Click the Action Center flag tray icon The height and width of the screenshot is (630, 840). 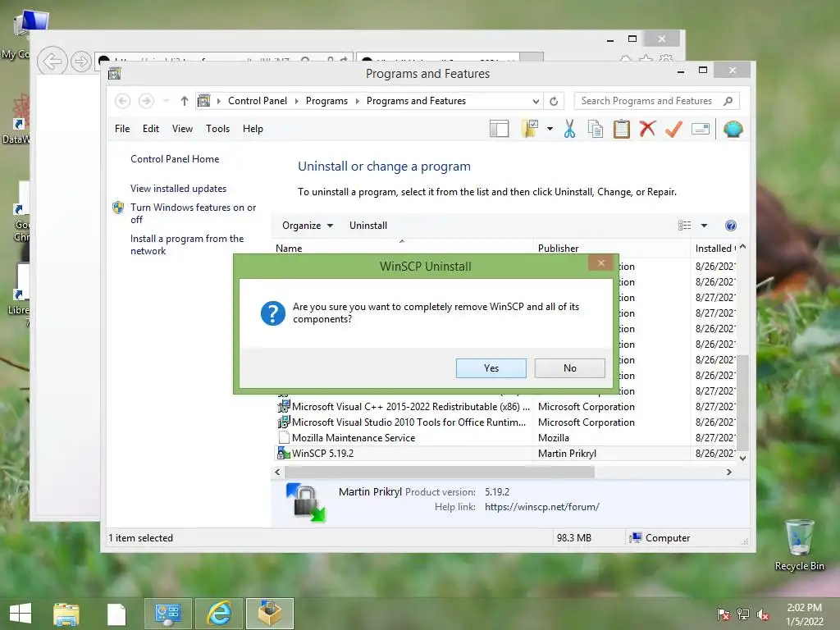point(723,614)
